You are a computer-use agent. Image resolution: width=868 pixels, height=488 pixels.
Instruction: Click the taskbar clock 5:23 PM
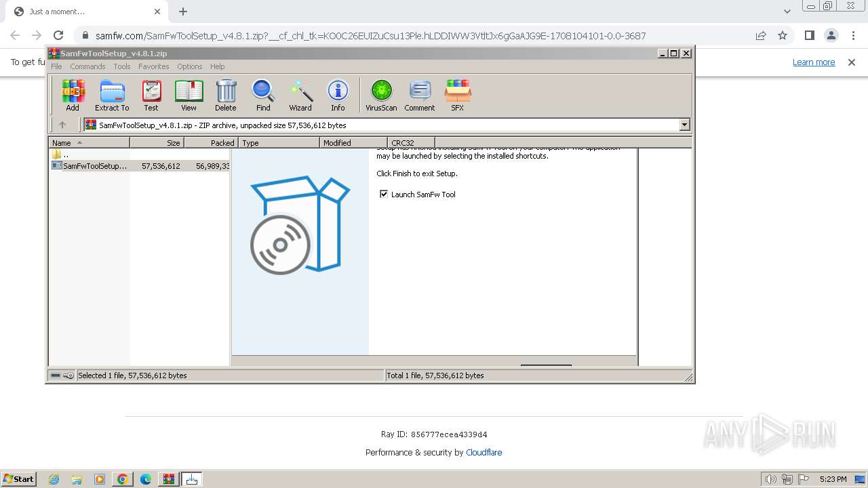tap(833, 479)
